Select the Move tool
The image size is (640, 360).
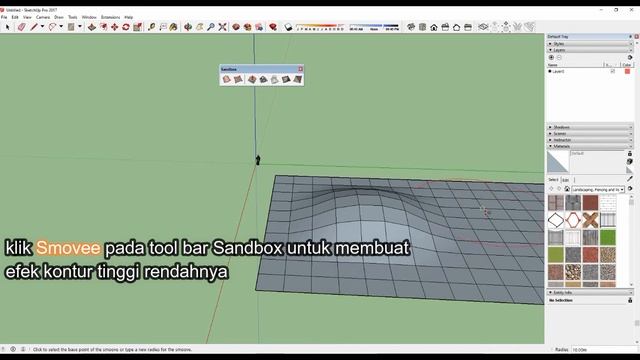point(115,27)
